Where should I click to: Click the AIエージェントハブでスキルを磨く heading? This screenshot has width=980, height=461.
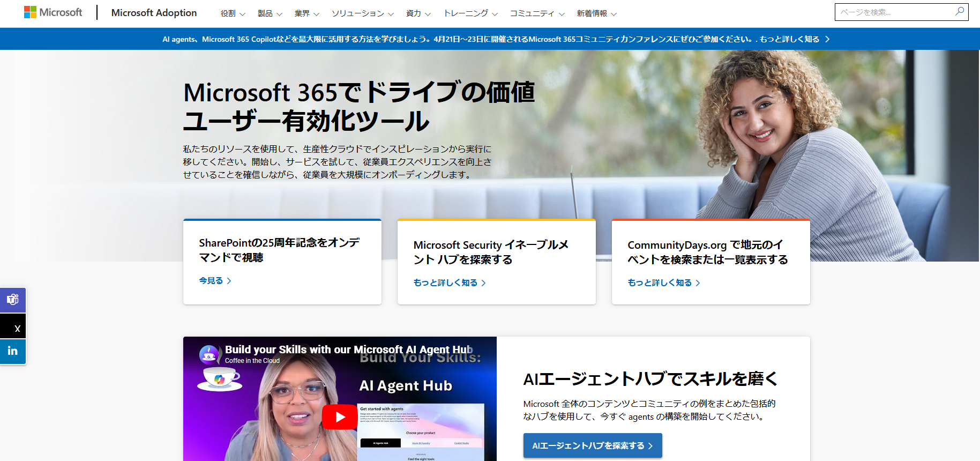click(x=650, y=379)
